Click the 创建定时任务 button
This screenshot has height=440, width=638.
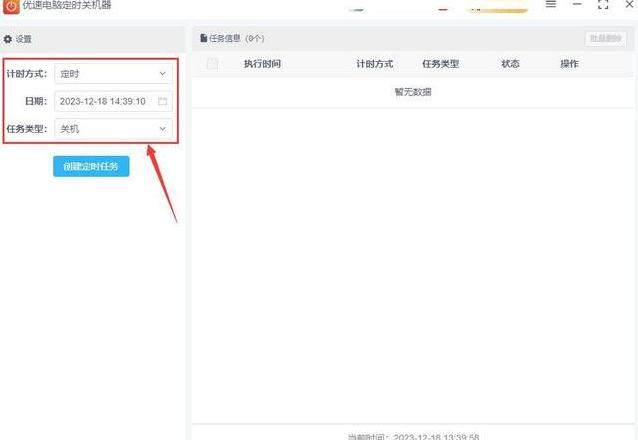(91, 166)
